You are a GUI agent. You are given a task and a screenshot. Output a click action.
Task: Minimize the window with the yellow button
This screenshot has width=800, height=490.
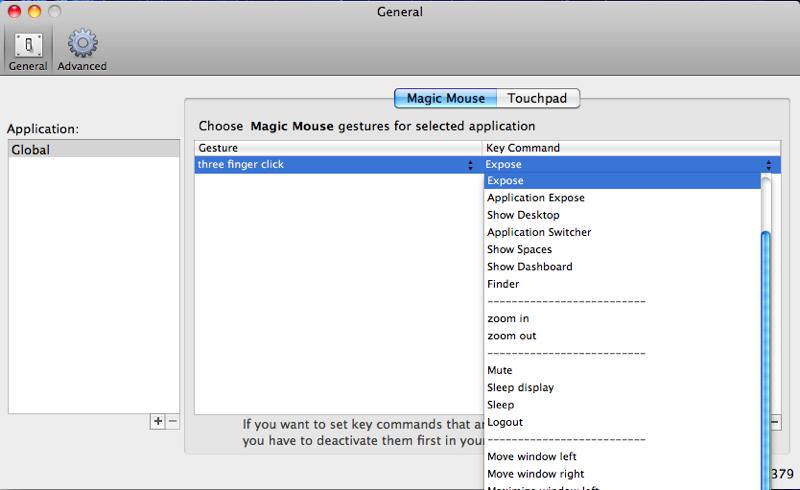[x=34, y=11]
